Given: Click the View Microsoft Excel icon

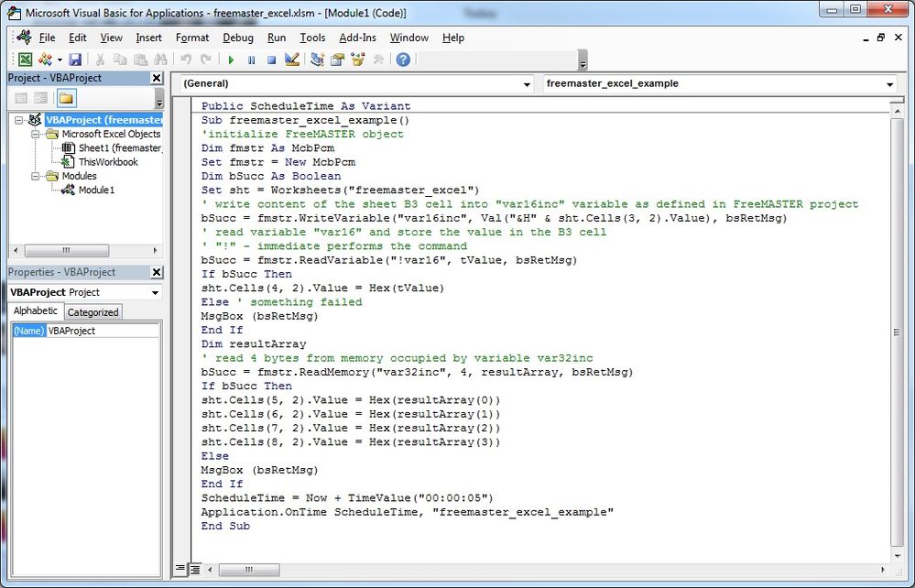Looking at the screenshot, I should (x=25, y=60).
